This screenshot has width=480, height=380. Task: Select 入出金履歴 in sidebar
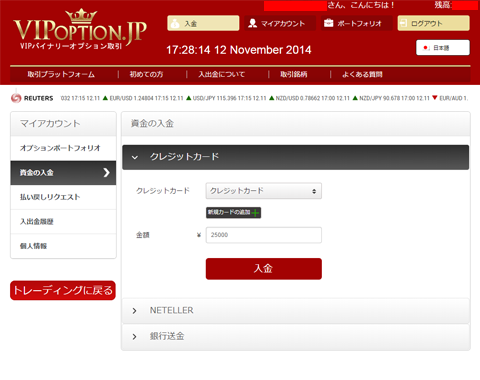[x=63, y=222]
